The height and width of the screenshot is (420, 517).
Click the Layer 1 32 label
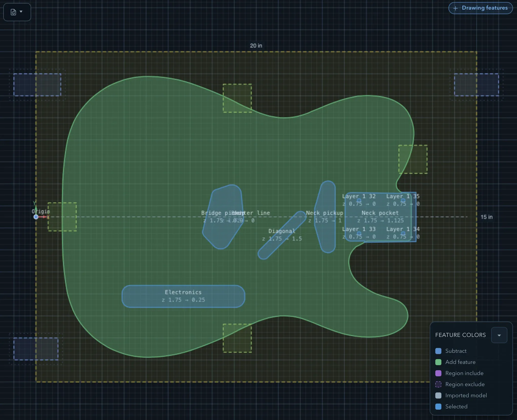click(x=359, y=196)
